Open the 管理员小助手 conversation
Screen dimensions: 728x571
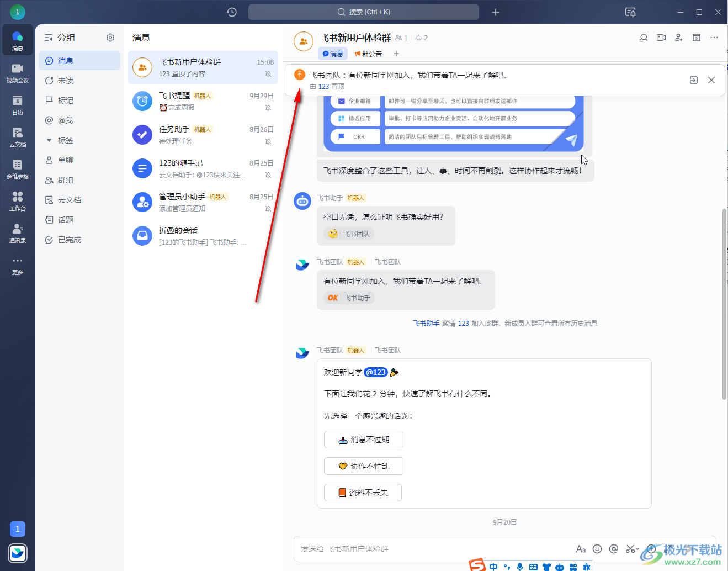pyautogui.click(x=203, y=202)
